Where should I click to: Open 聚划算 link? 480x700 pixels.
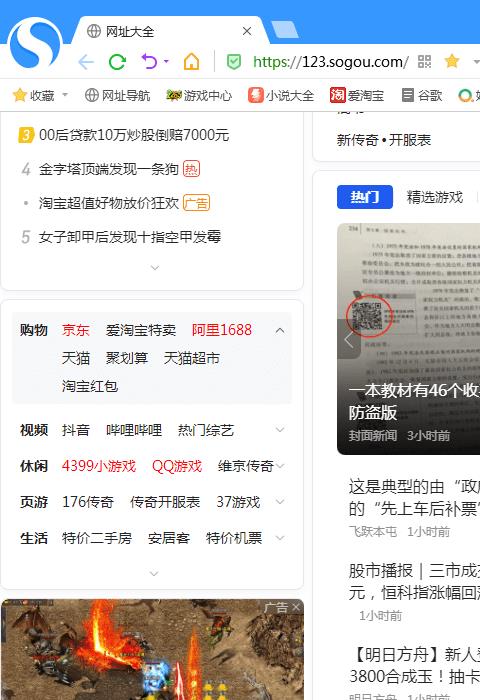tap(127, 358)
